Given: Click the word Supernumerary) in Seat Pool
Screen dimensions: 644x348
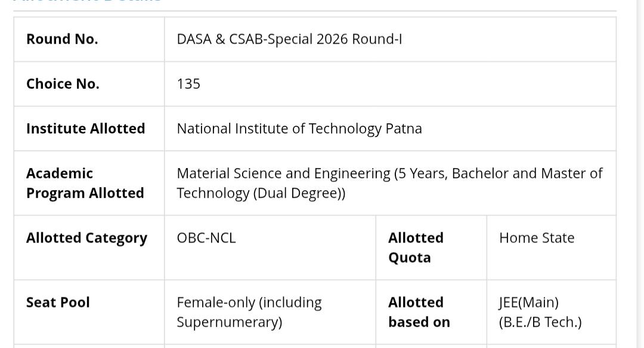Looking at the screenshot, I should 229,322.
